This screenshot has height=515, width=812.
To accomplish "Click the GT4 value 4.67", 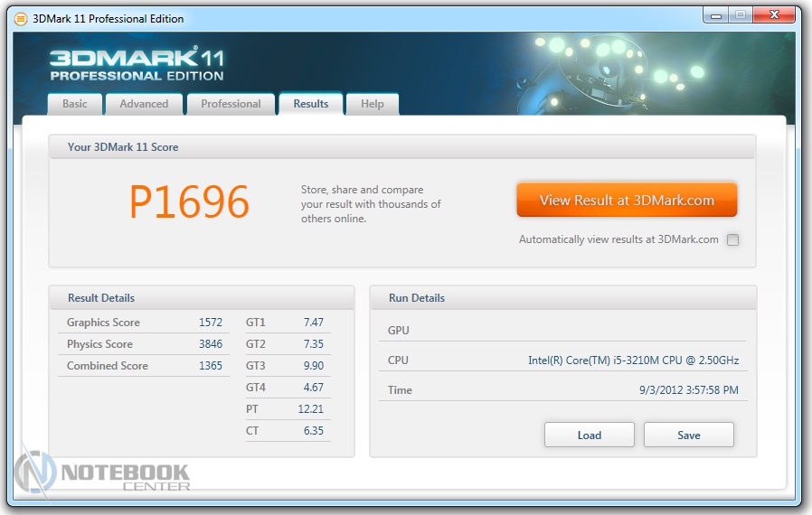I will pyautogui.click(x=313, y=388).
